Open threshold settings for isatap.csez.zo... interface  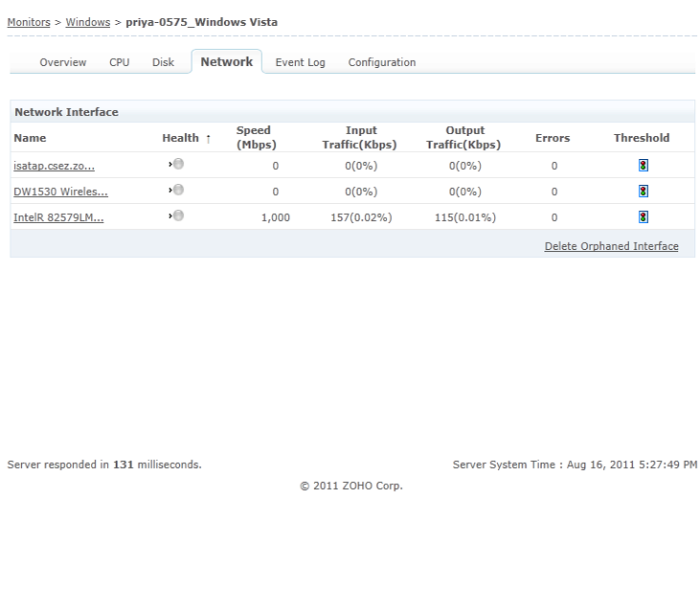click(x=643, y=166)
